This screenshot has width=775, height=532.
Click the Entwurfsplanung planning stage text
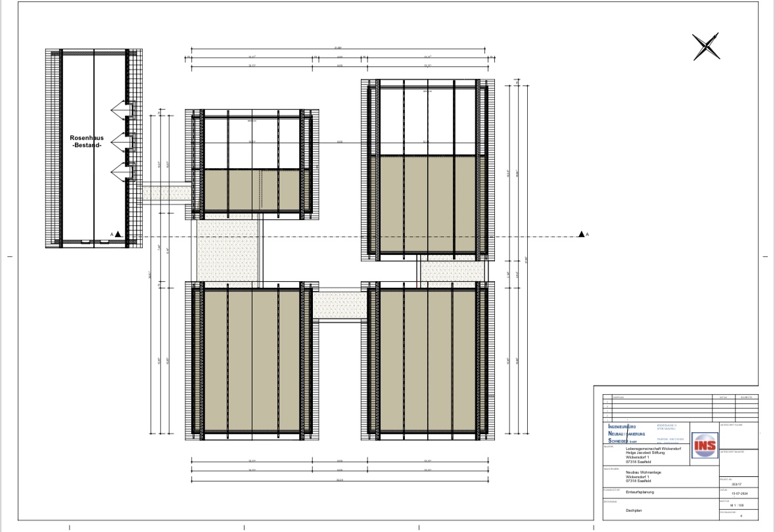[x=640, y=491]
